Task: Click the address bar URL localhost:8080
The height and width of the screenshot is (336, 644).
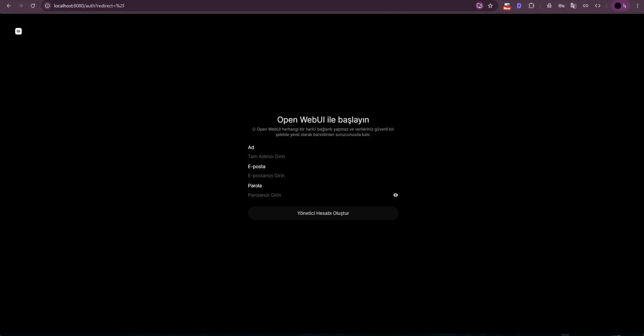Action: tap(89, 6)
